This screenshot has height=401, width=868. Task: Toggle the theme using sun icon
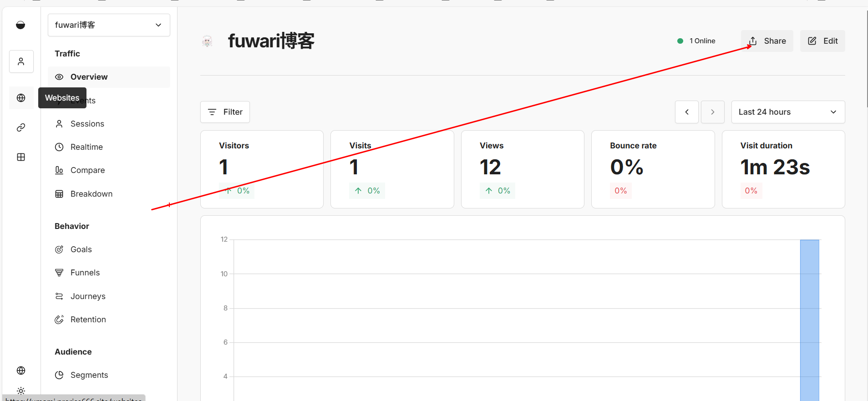[x=21, y=391]
